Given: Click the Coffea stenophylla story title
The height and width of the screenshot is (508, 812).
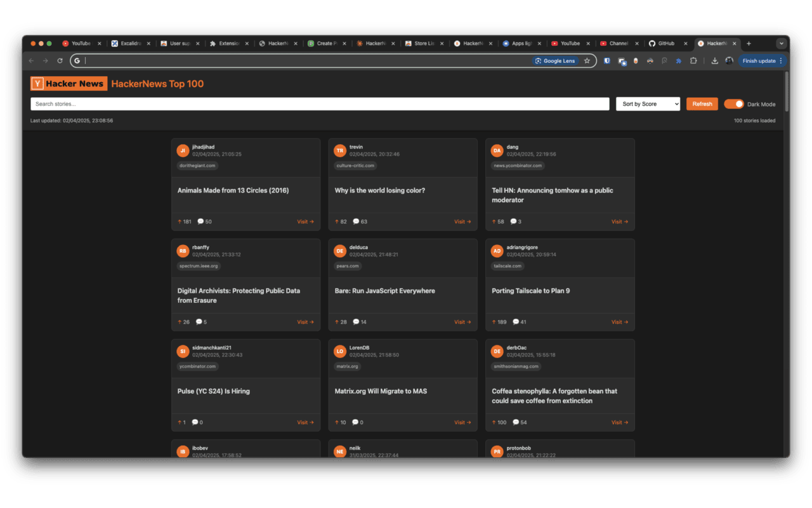Looking at the screenshot, I should [x=554, y=396].
